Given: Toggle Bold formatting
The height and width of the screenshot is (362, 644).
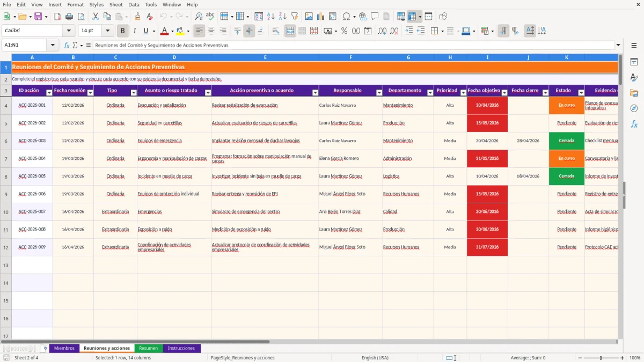Looking at the screenshot, I should (123, 31).
